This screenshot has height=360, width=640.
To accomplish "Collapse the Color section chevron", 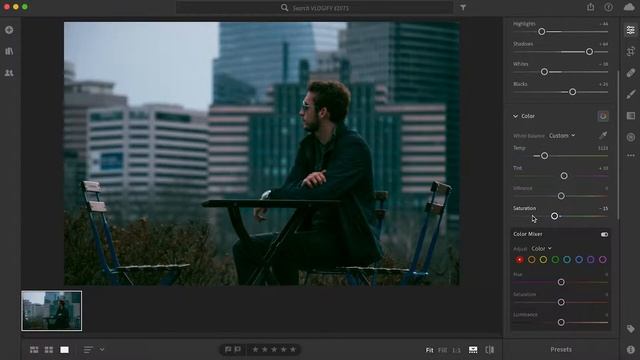I will click(x=515, y=116).
